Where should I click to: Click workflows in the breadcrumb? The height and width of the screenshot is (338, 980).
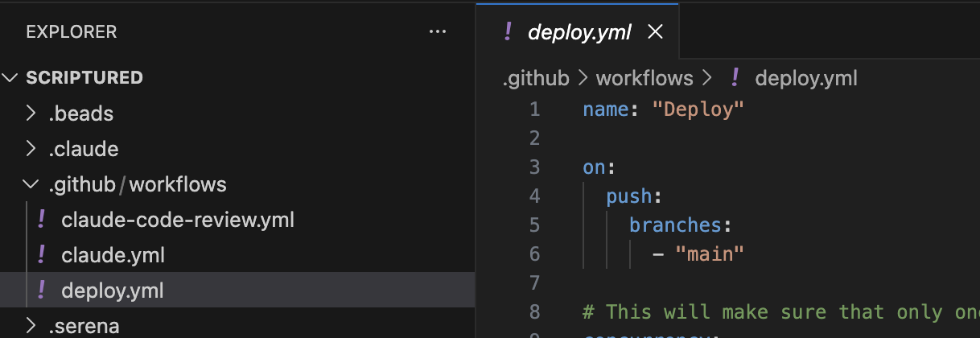click(x=644, y=78)
